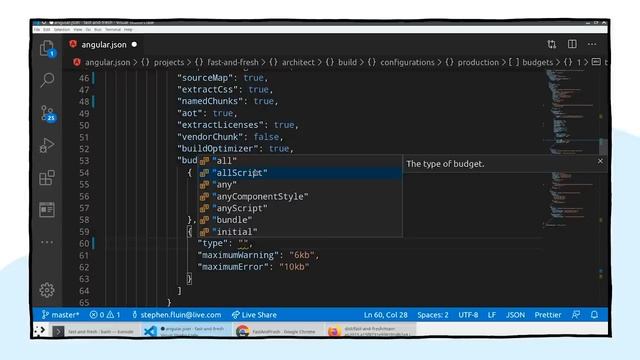
Task: Open the application launcher on the taskbar
Action: click(x=41, y=331)
